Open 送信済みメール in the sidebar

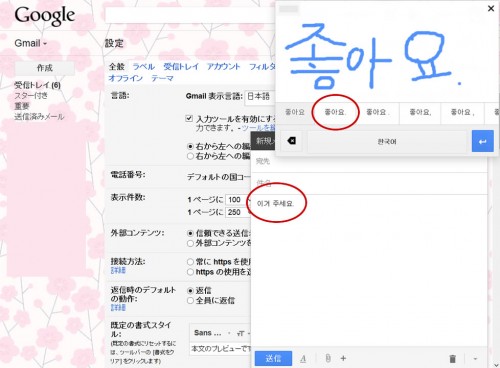tap(39, 117)
